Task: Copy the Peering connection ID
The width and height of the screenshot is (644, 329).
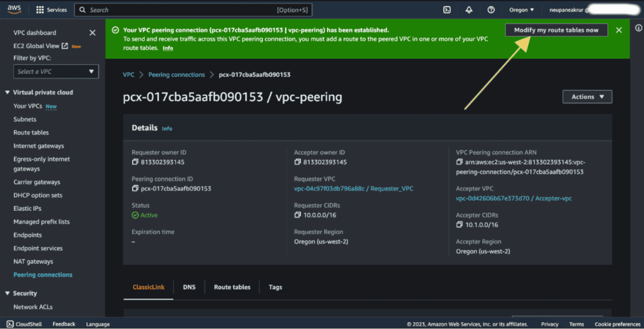Action: click(135, 188)
